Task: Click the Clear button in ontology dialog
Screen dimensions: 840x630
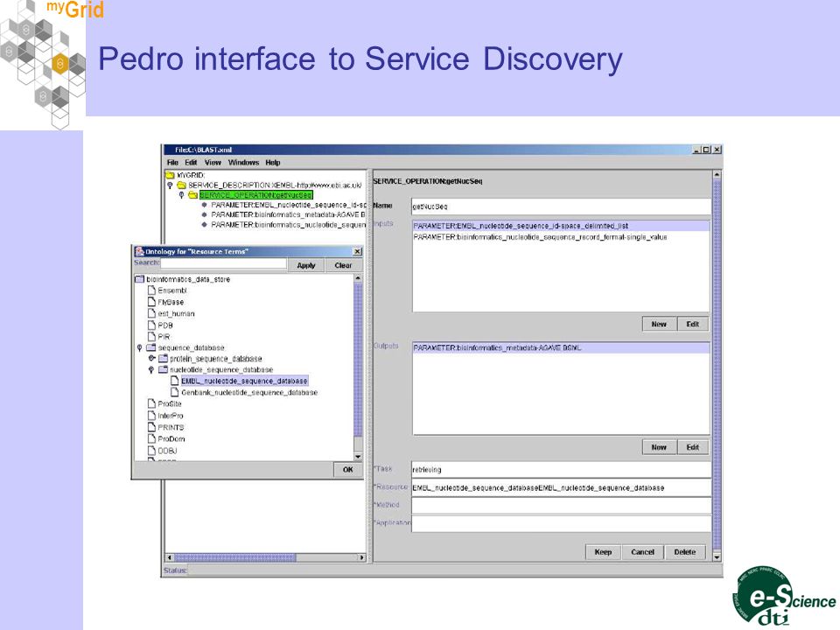Action: pos(343,265)
